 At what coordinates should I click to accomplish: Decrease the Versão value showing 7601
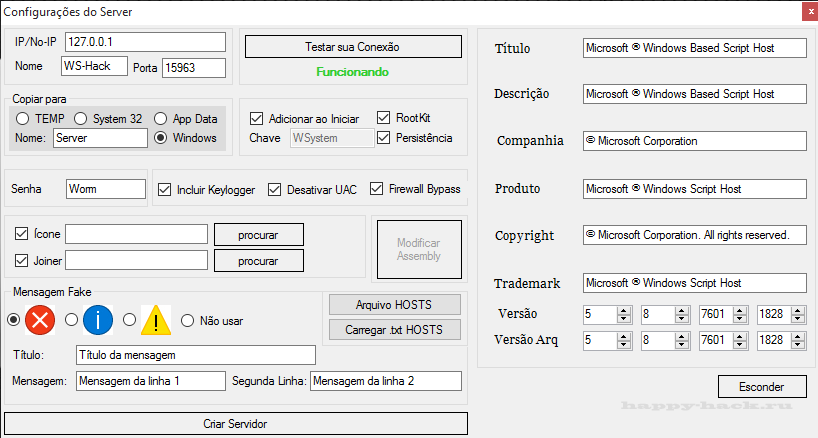(740, 318)
